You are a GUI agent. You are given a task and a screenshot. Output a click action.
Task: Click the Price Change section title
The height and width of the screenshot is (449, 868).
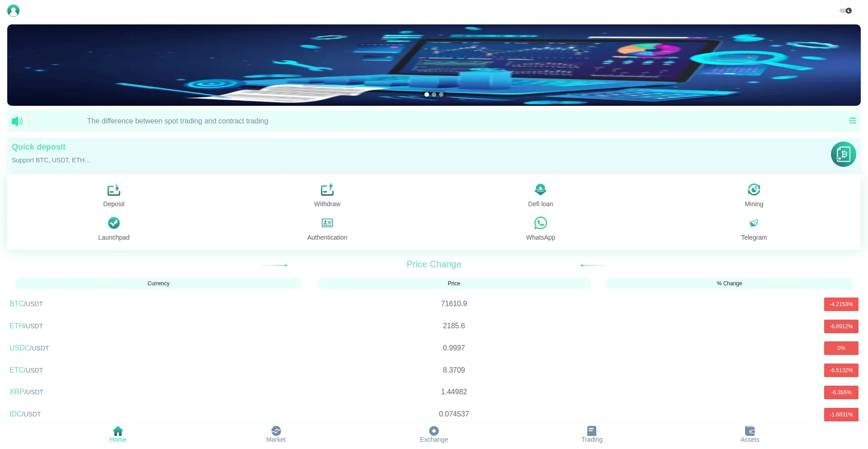434,264
